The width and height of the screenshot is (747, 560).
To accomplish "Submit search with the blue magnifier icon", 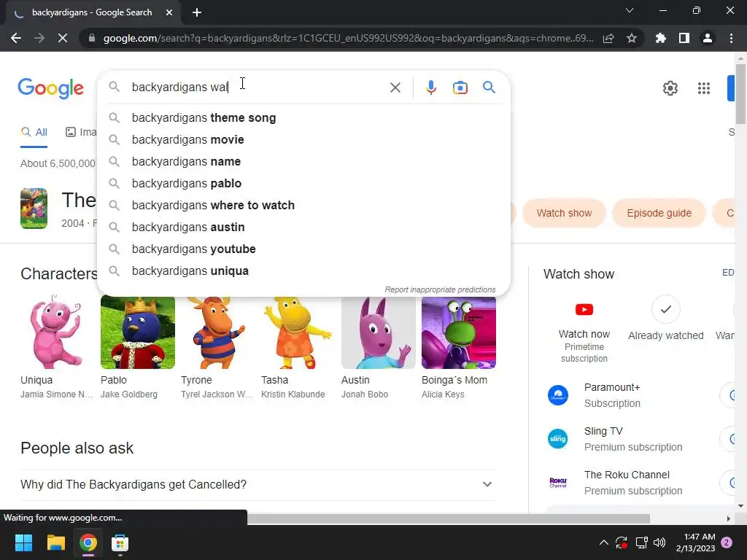I will [489, 87].
